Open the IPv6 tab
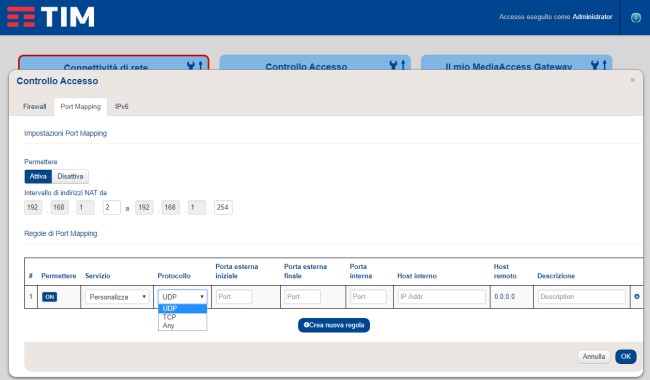The image size is (650, 380). coord(121,106)
